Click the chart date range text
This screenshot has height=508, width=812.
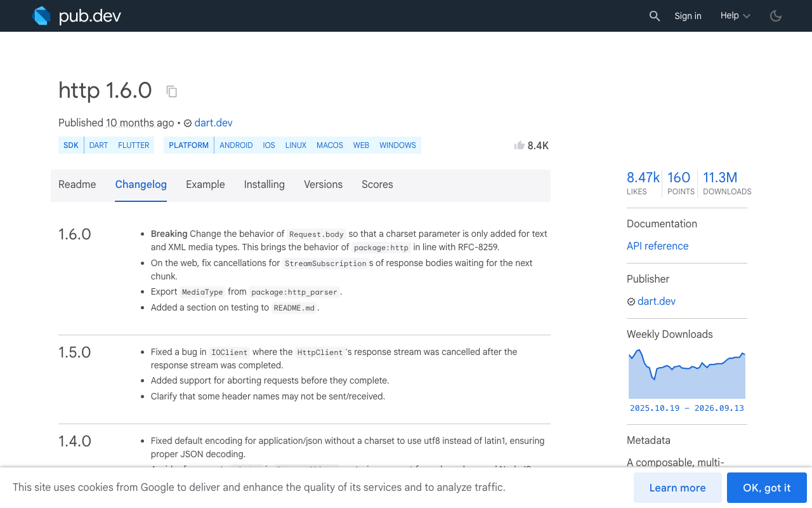[687, 408]
